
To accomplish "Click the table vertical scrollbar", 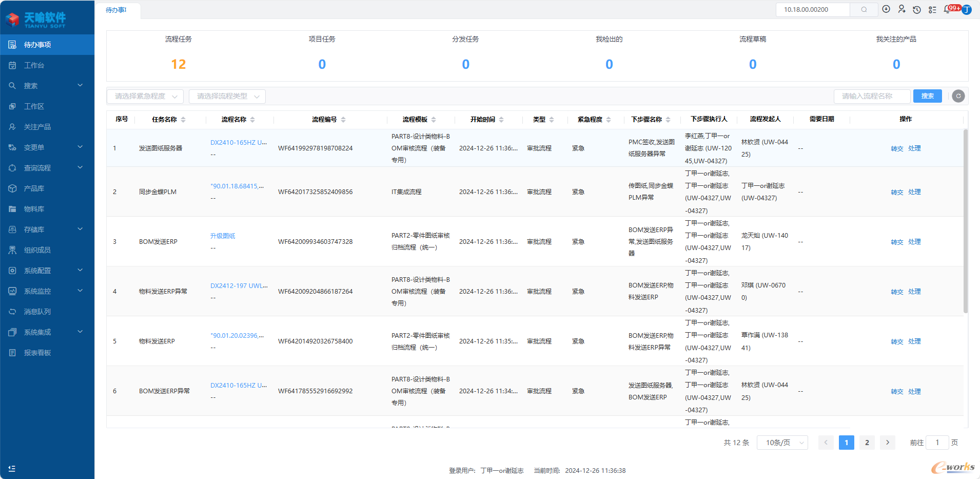I will [965, 221].
